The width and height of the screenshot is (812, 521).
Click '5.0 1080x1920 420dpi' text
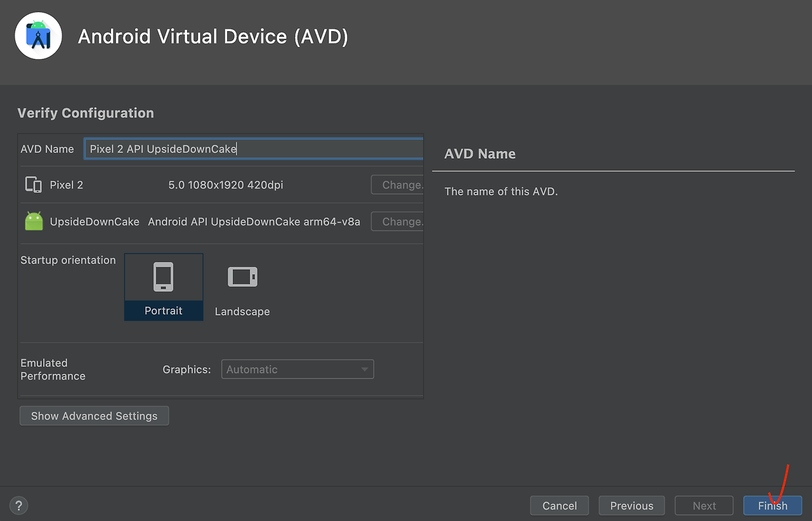pos(226,185)
